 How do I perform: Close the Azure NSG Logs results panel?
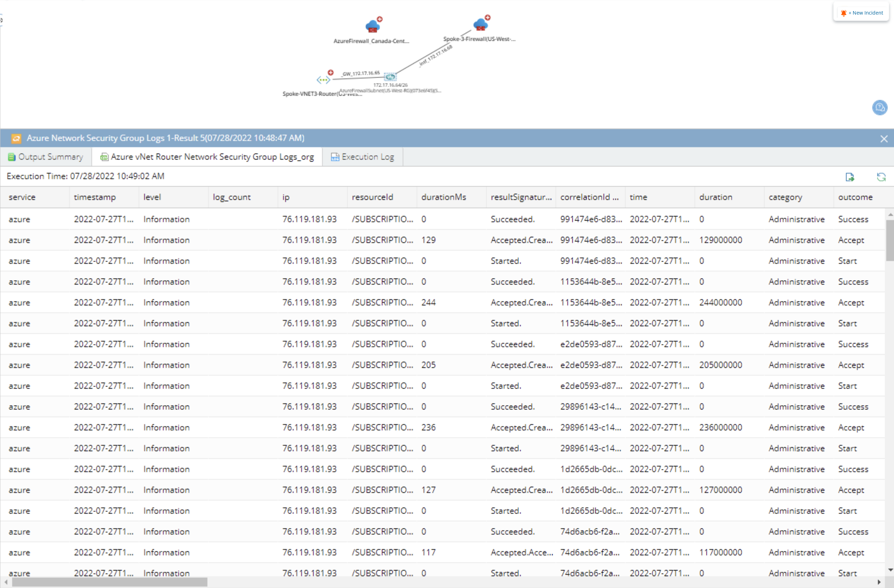click(884, 138)
